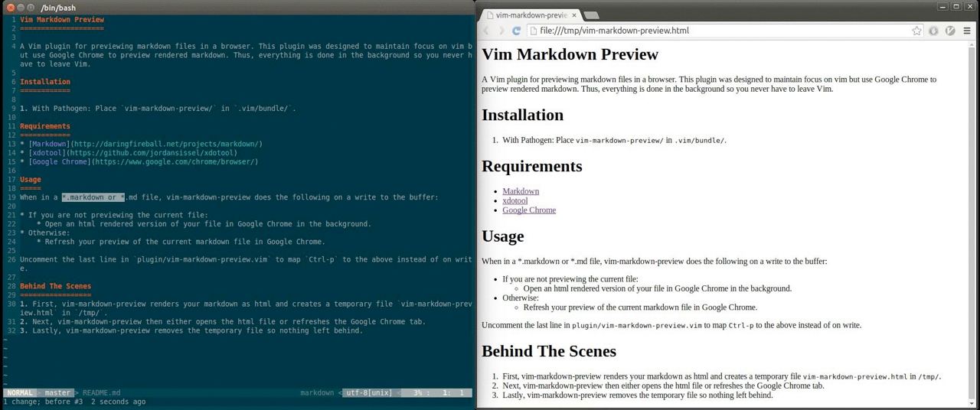Image resolution: width=980 pixels, height=410 pixels.
Task: Maximize the Chrome window
Action: click(x=955, y=6)
